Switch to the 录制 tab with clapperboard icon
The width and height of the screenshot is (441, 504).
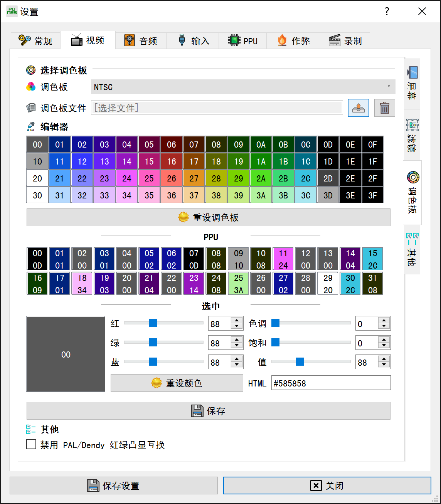345,41
